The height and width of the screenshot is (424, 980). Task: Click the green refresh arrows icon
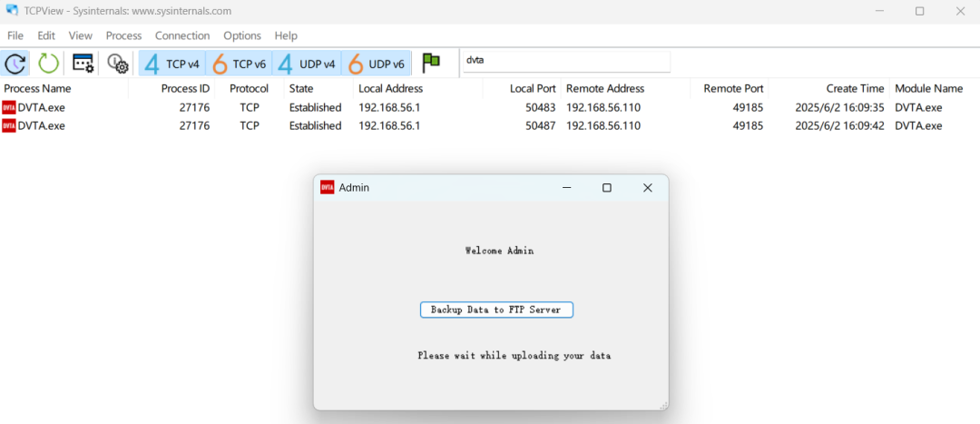[48, 64]
